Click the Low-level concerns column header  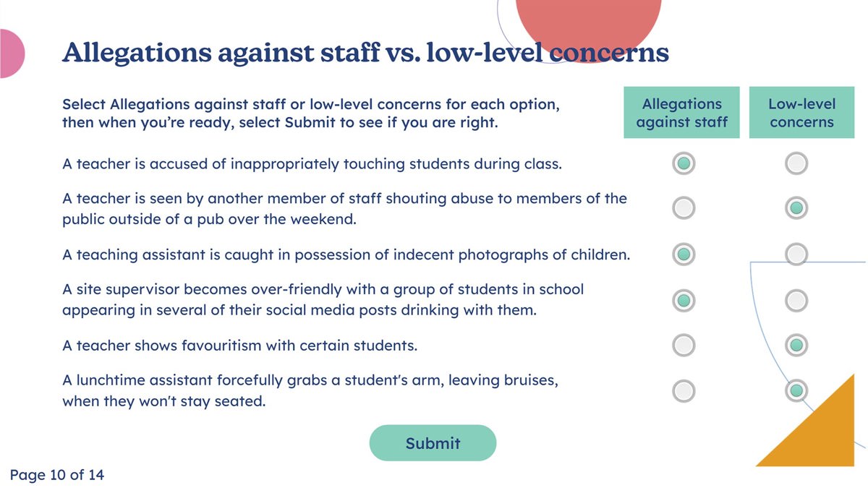(x=801, y=113)
